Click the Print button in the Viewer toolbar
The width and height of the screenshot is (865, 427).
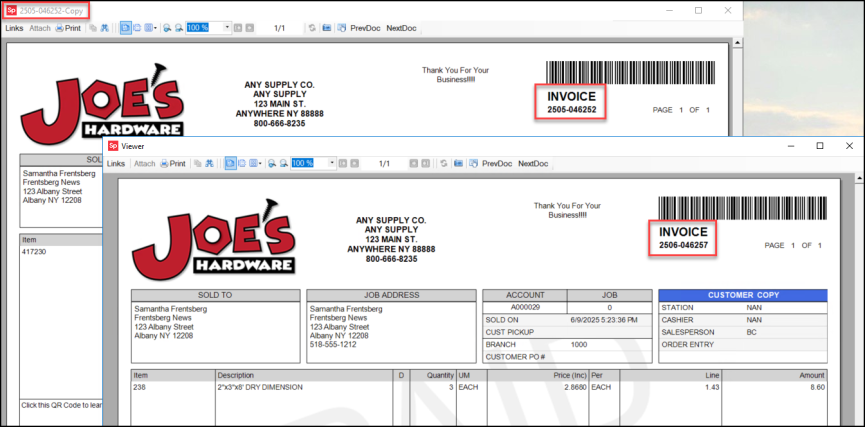pos(173,163)
